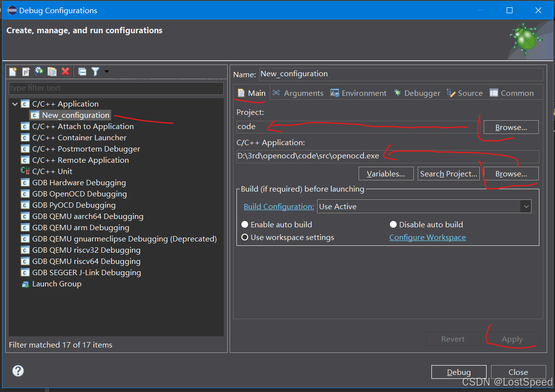Click the help question mark icon
Screen dimensions: 555x392
[x=18, y=371]
